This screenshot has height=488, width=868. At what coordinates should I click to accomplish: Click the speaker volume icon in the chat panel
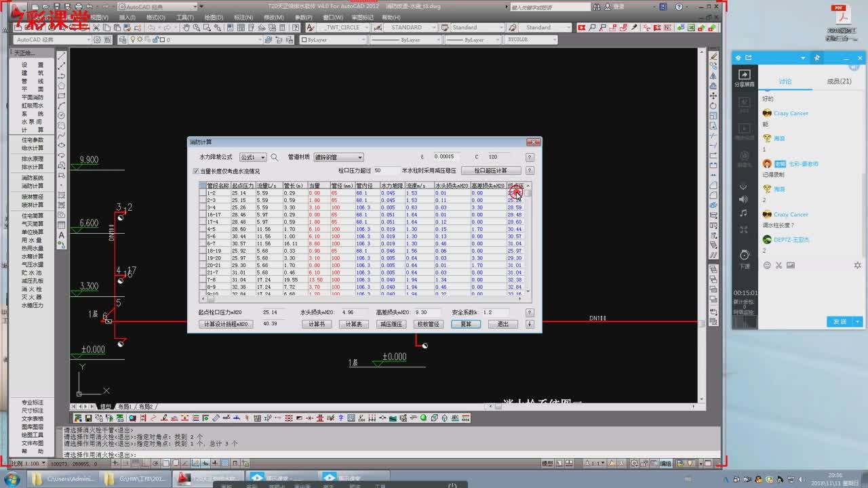744,199
